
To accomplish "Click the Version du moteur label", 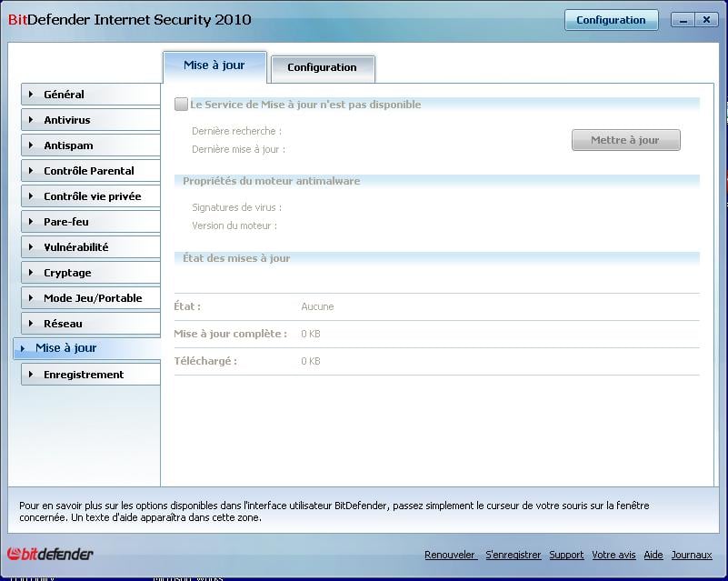I will pos(234,225).
